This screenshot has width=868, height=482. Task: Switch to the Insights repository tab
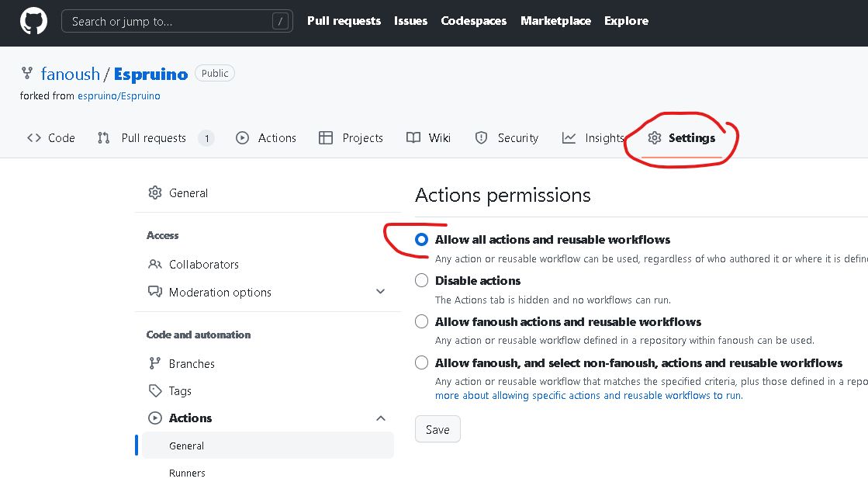point(593,138)
